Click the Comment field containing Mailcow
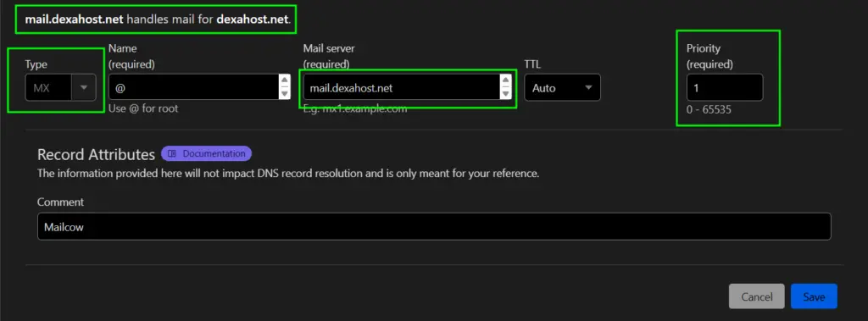The width and height of the screenshot is (868, 321). 434,226
